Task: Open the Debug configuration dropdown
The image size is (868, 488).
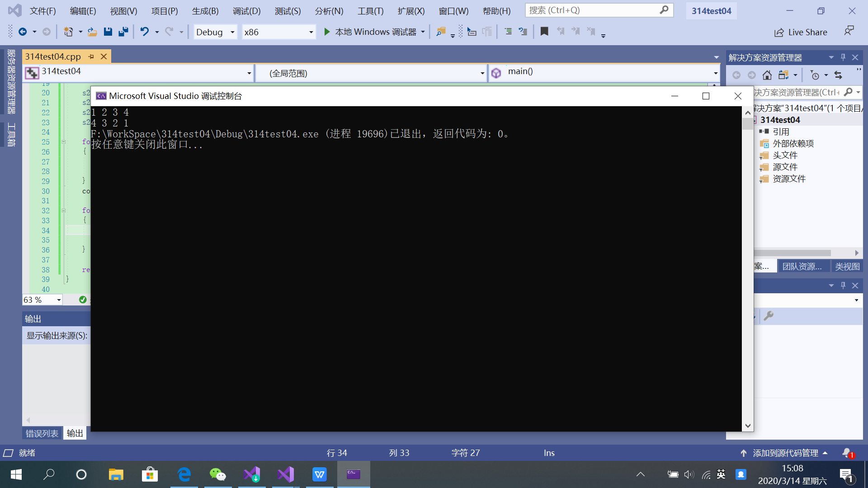Action: [232, 32]
